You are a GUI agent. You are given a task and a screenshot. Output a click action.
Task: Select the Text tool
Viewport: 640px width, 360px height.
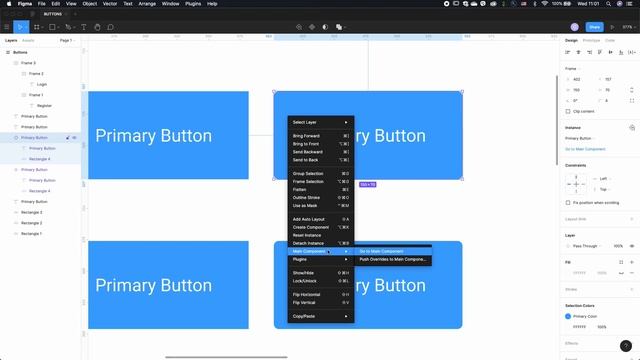(83, 27)
